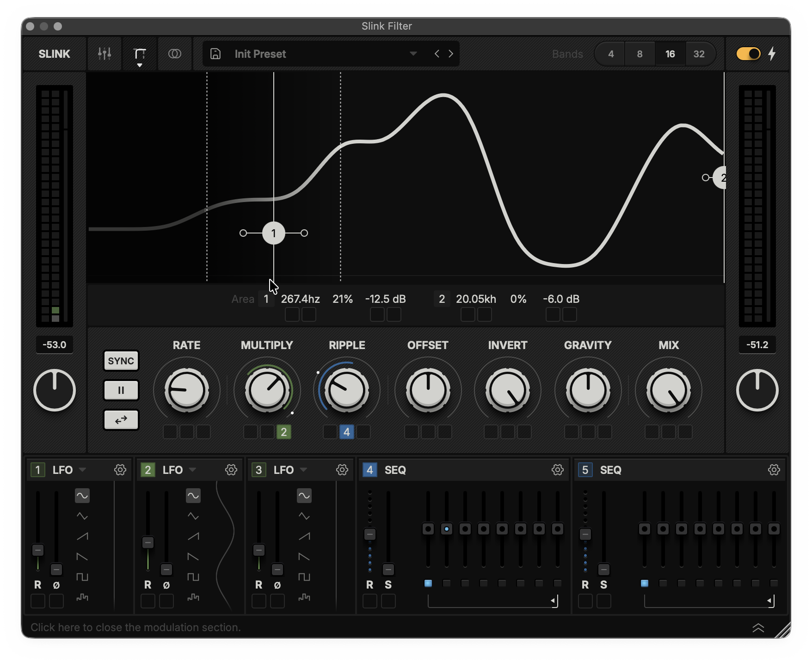Go to the next preset arrow

click(x=451, y=54)
